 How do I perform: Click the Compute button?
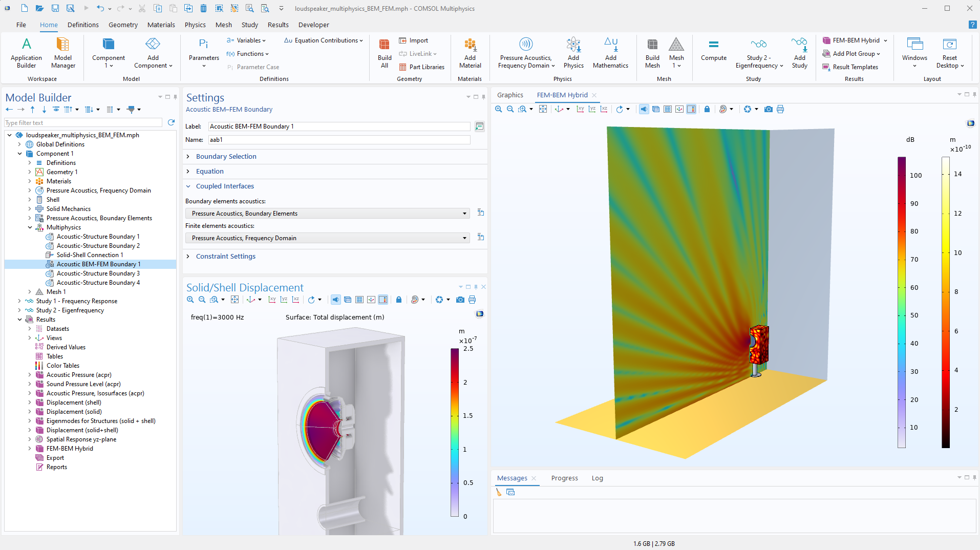(714, 51)
